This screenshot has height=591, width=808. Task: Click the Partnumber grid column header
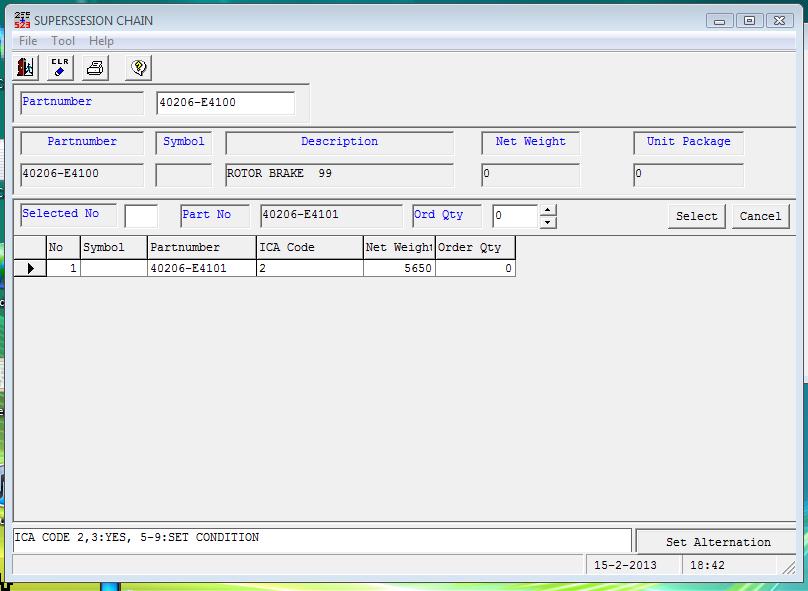(x=201, y=247)
